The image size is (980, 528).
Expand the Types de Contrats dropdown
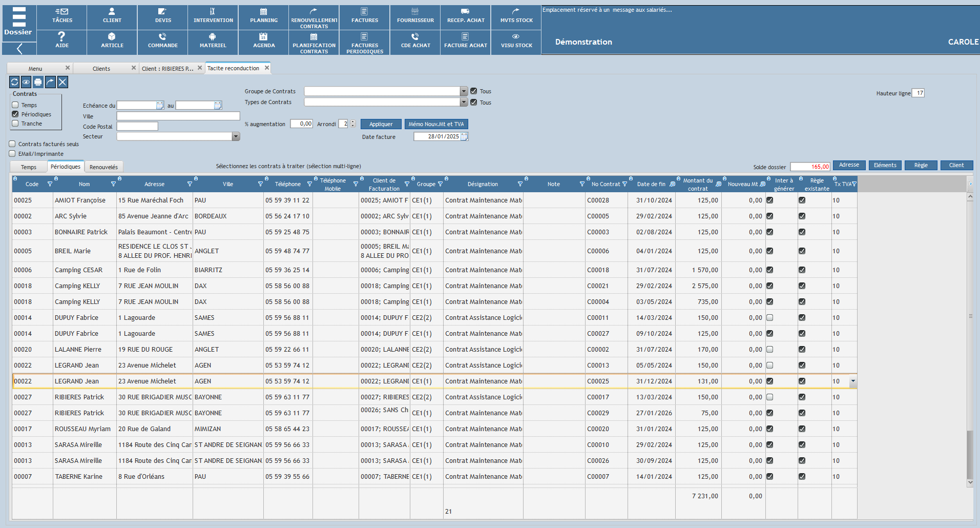pyautogui.click(x=464, y=102)
